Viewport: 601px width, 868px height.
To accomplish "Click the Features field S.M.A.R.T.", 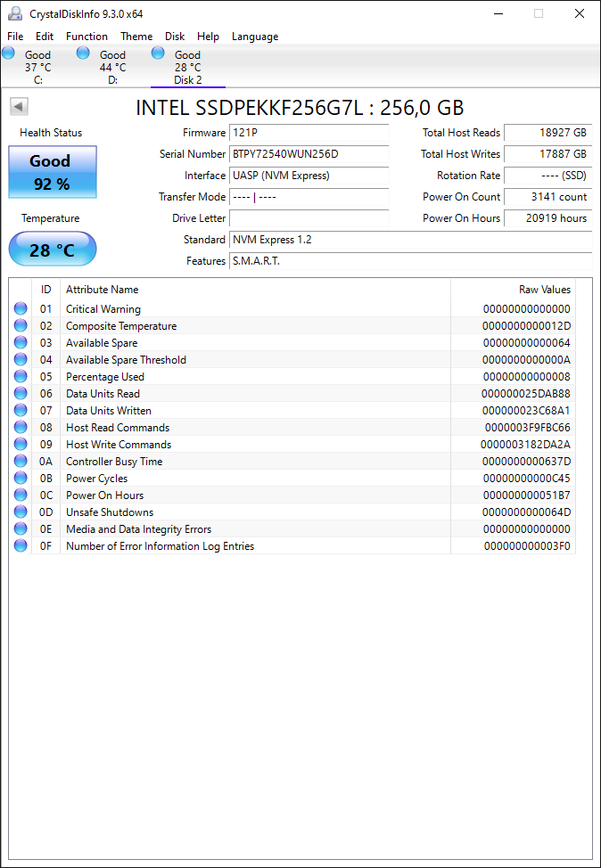I will (410, 261).
